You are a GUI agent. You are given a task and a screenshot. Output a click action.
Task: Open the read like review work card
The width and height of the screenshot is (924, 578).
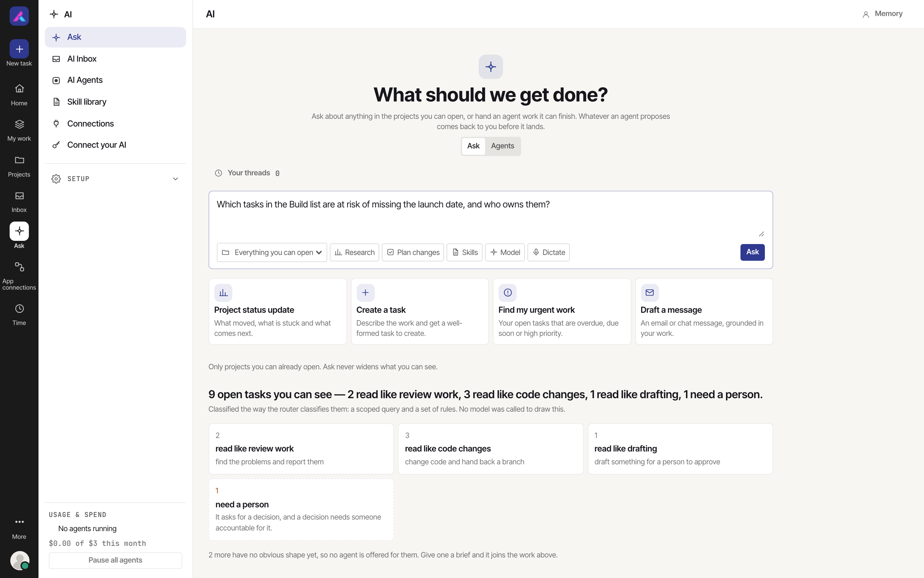(301, 449)
